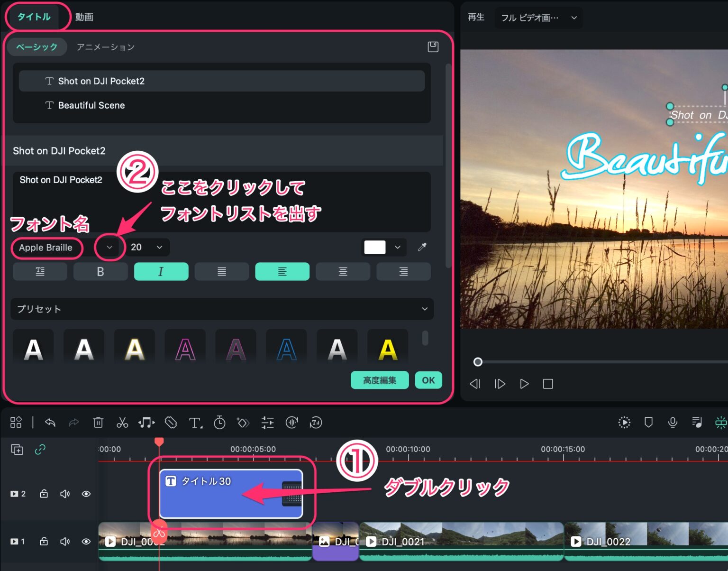Select Beautiful Scene text layer

[x=222, y=105]
